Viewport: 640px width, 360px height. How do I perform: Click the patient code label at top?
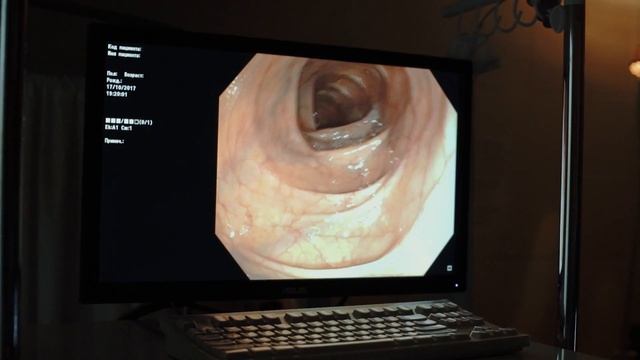pyautogui.click(x=124, y=47)
